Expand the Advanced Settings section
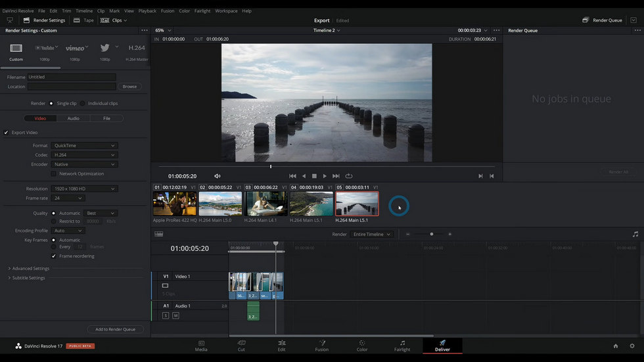Screen dimensions: 644x362 click(29, 269)
